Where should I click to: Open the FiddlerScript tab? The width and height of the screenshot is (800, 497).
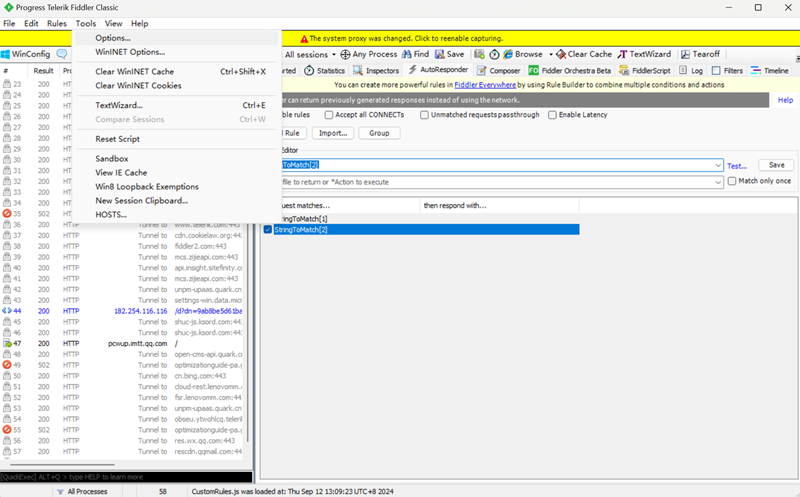(645, 70)
